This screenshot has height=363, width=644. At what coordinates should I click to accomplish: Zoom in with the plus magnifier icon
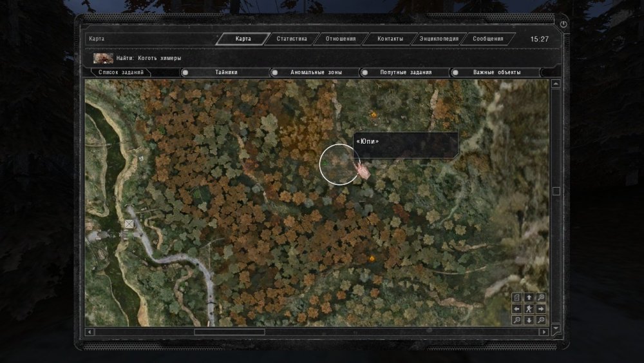click(541, 320)
